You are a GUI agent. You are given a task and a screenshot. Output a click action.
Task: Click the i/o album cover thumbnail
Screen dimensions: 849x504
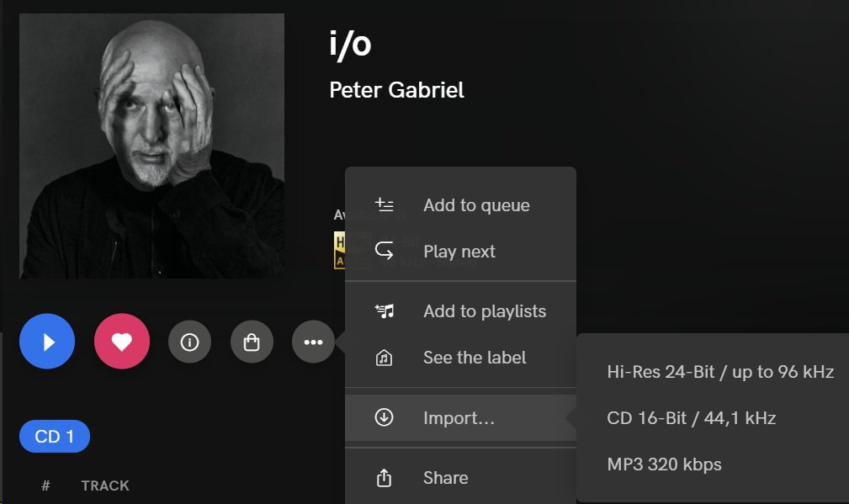tap(151, 146)
